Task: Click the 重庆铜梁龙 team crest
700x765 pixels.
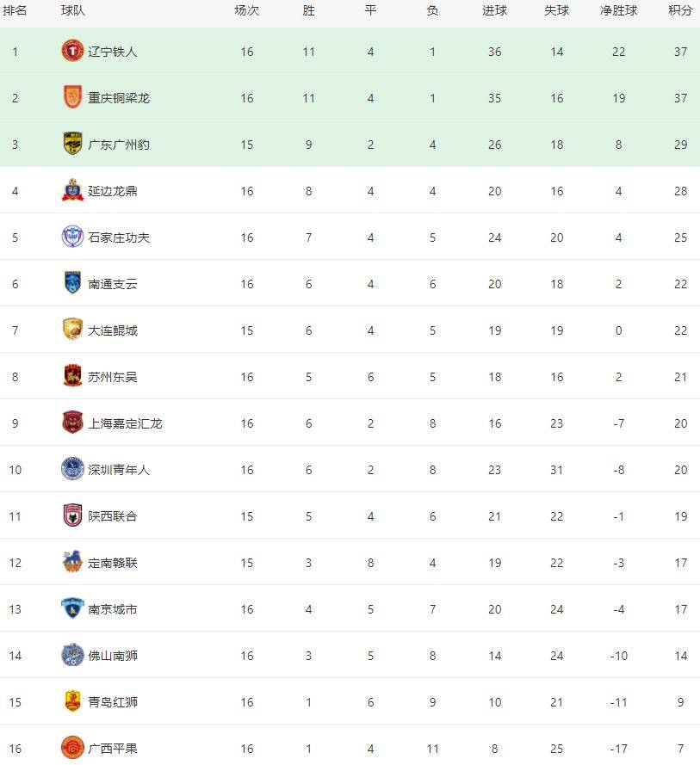Action: coord(72,97)
